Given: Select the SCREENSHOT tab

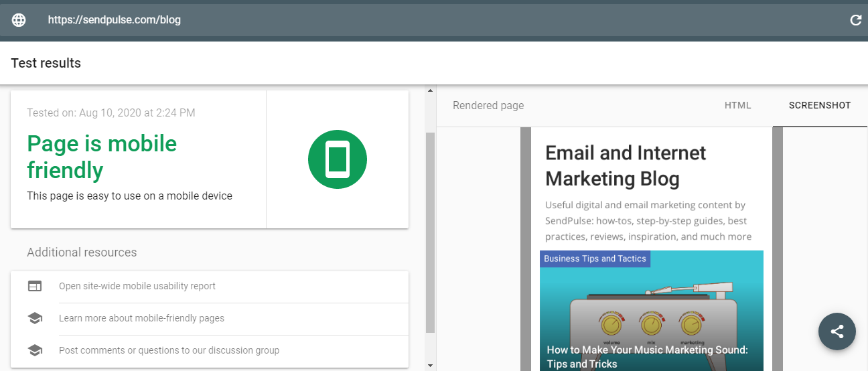Looking at the screenshot, I should 819,105.
